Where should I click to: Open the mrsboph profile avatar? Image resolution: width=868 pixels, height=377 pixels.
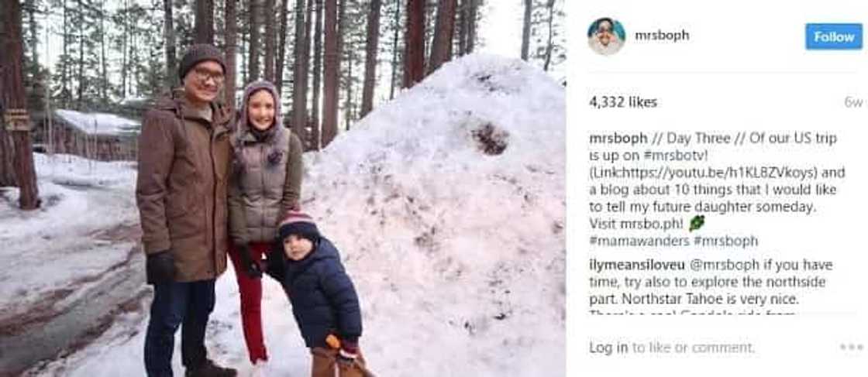(x=606, y=36)
